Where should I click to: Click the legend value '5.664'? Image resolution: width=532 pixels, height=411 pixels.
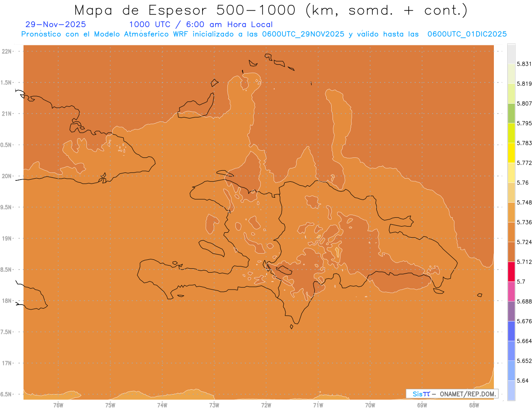click(524, 341)
